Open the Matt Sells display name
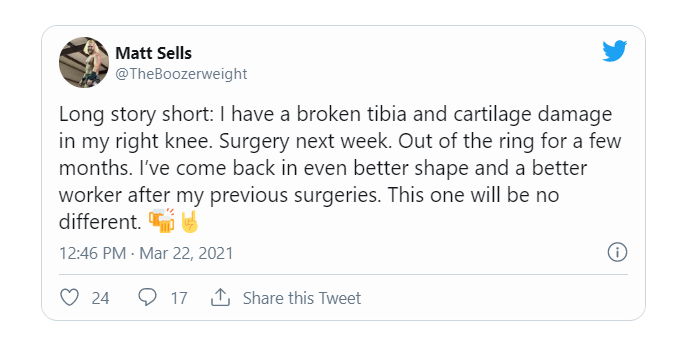 [x=154, y=53]
